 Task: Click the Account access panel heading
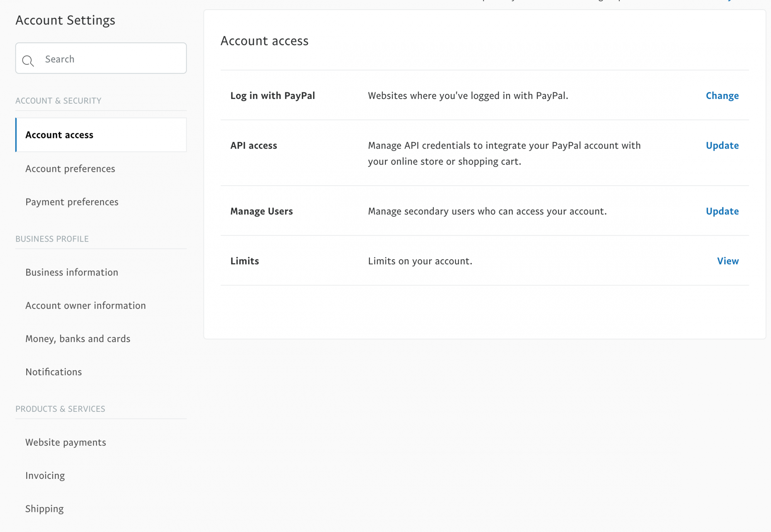[x=264, y=41]
